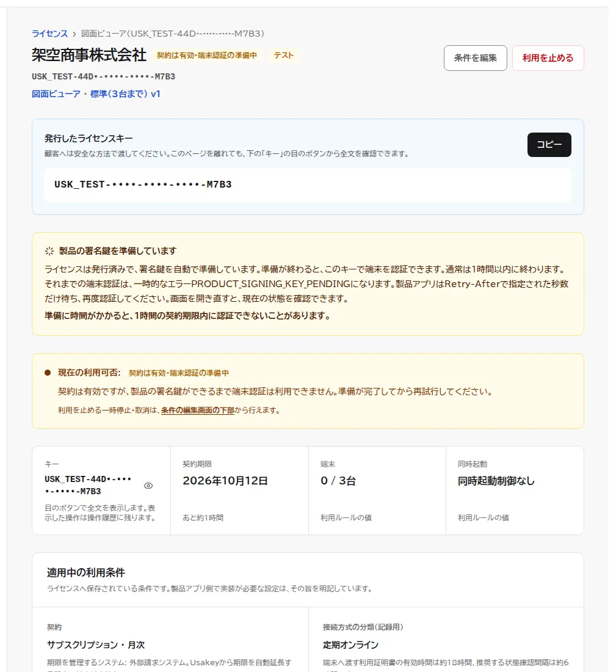Click the 利用を止める button
Image resolution: width=616 pixels, height=672 pixels.
548,58
